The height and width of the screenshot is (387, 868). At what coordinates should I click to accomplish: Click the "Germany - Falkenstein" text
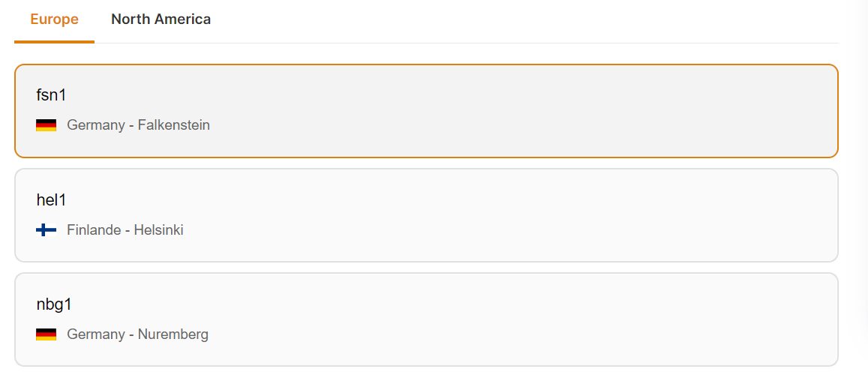tap(138, 125)
